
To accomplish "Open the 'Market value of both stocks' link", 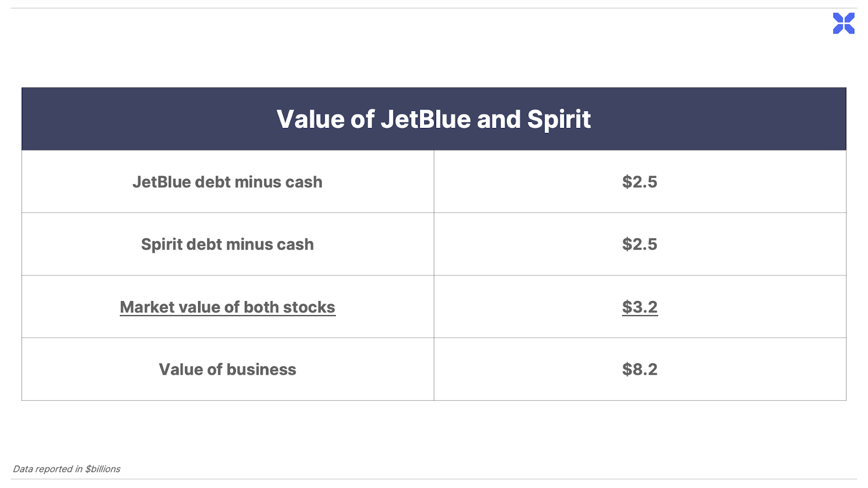I will pos(227,307).
